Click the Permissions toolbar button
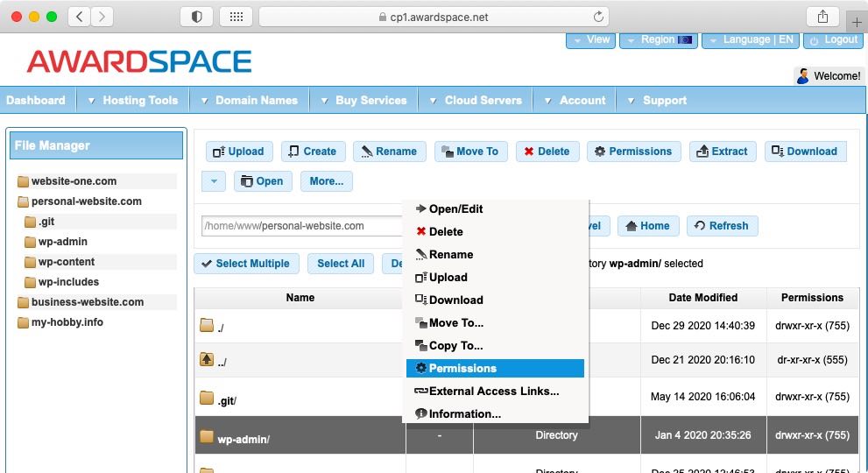This screenshot has width=868, height=473. pos(633,152)
